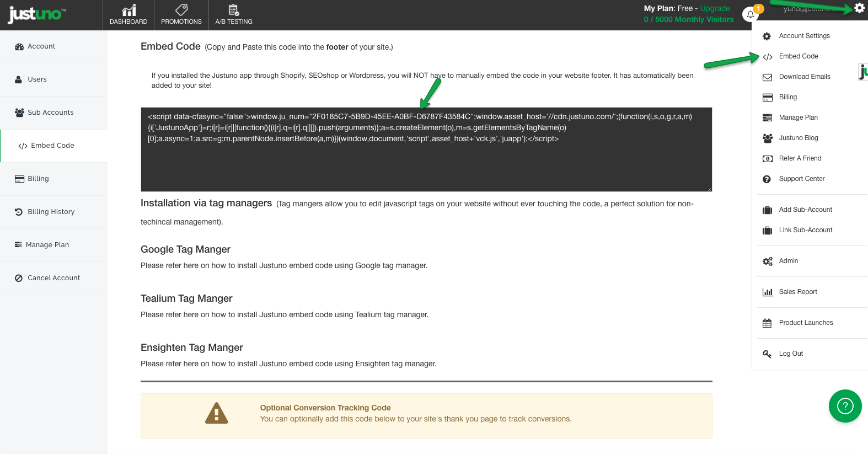Click the Billing card icon in dropdown
The height and width of the screenshot is (454, 868).
[x=767, y=98]
